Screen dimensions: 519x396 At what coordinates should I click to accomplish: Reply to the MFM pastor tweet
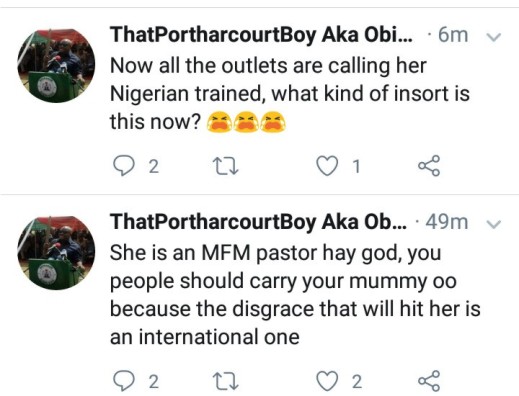pyautogui.click(x=124, y=381)
